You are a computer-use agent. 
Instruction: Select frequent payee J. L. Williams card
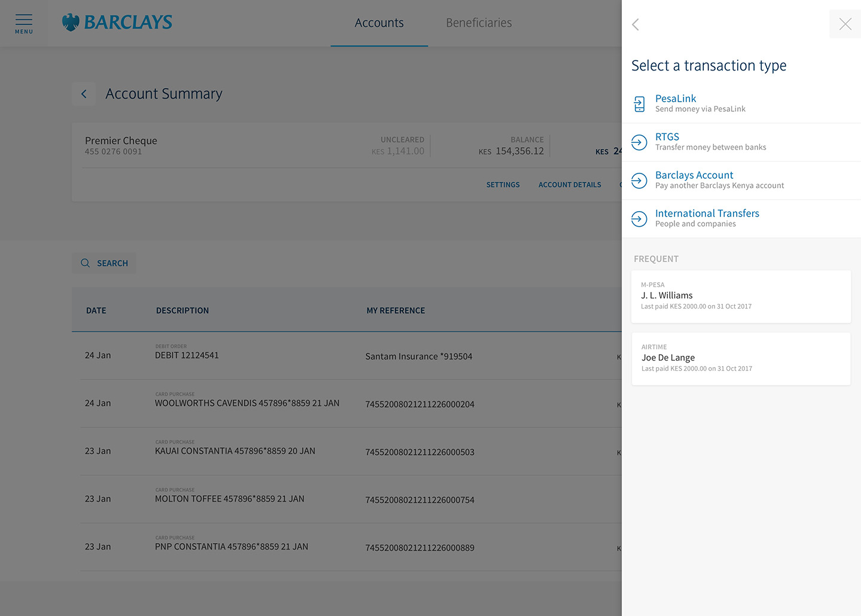click(741, 297)
